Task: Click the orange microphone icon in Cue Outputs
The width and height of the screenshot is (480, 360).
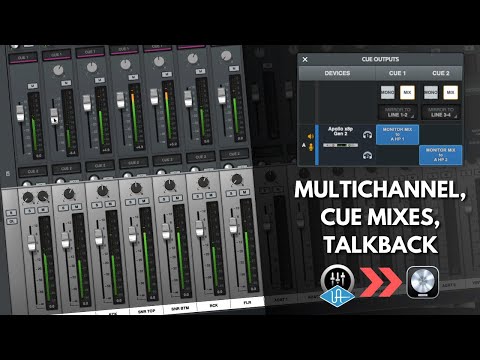Action: (311, 147)
